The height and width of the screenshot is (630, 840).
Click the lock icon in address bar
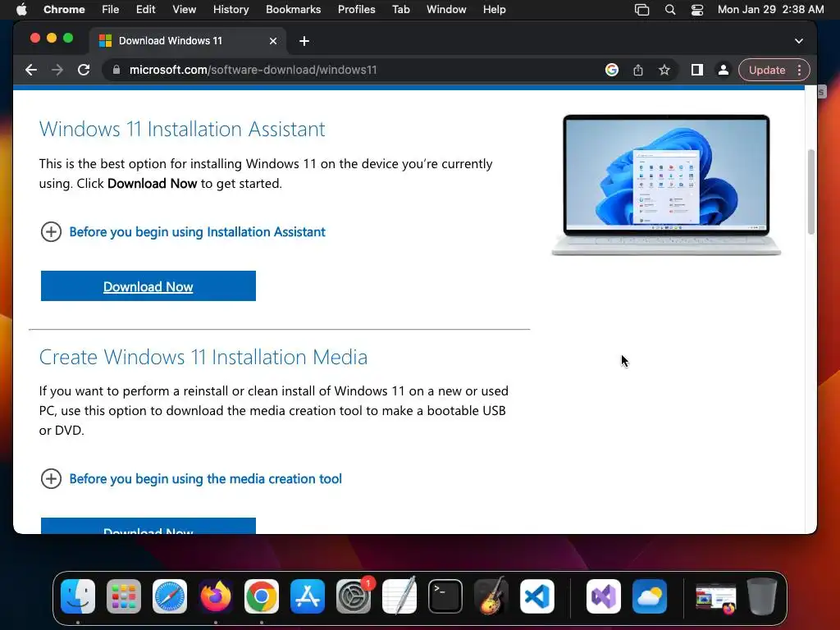(x=116, y=70)
